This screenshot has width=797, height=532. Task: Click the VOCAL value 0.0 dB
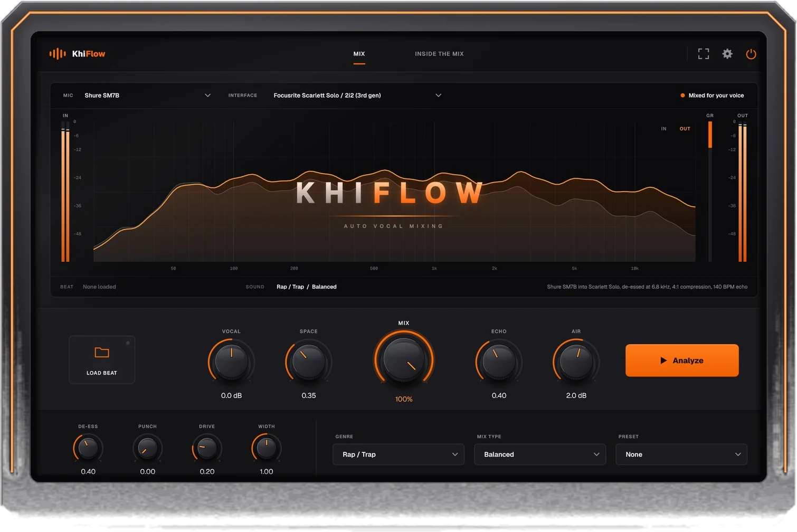231,395
